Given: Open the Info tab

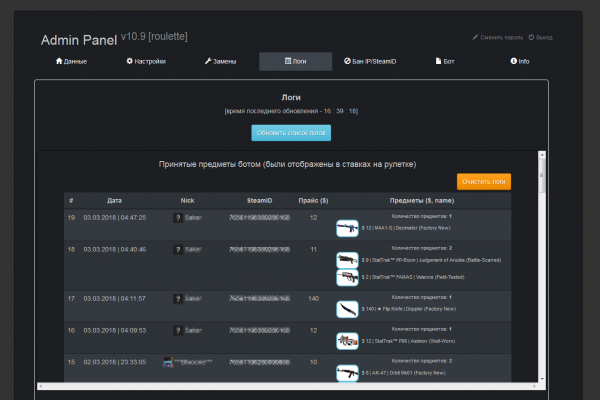Looking at the screenshot, I should tap(520, 62).
